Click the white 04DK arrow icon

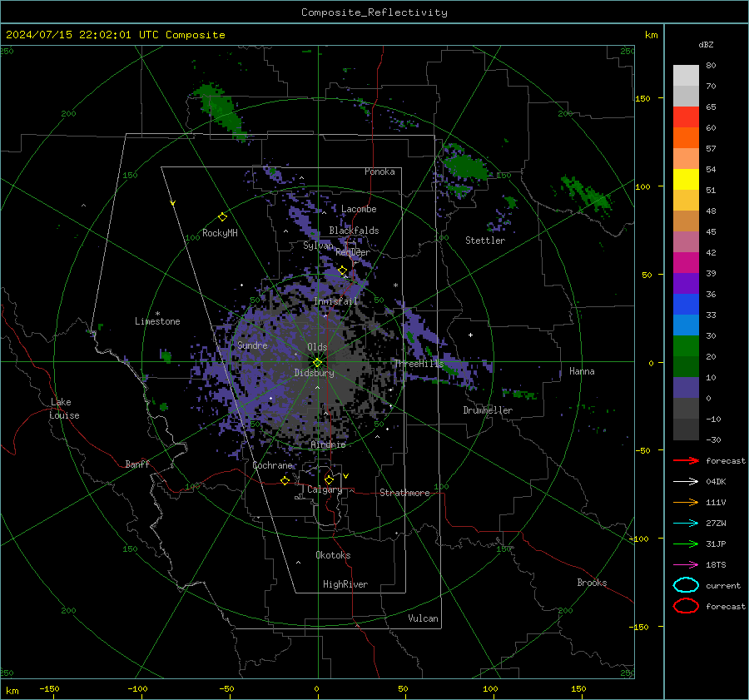pos(686,481)
